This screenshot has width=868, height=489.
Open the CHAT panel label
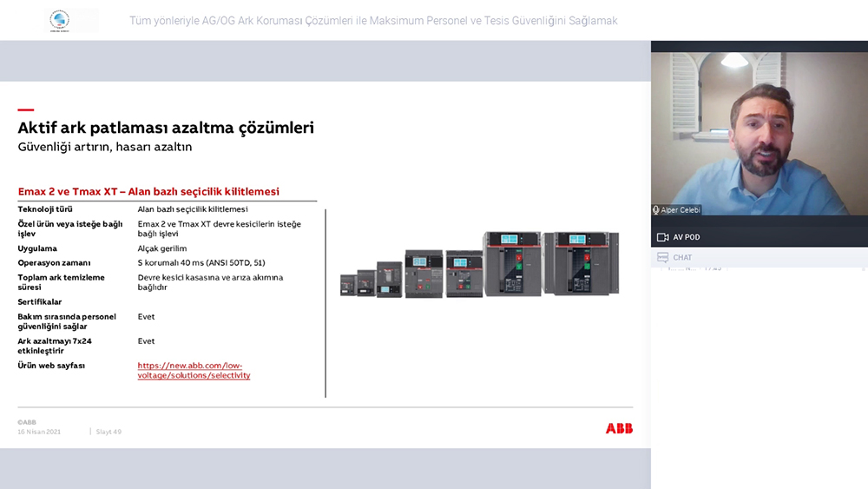pyautogui.click(x=682, y=257)
